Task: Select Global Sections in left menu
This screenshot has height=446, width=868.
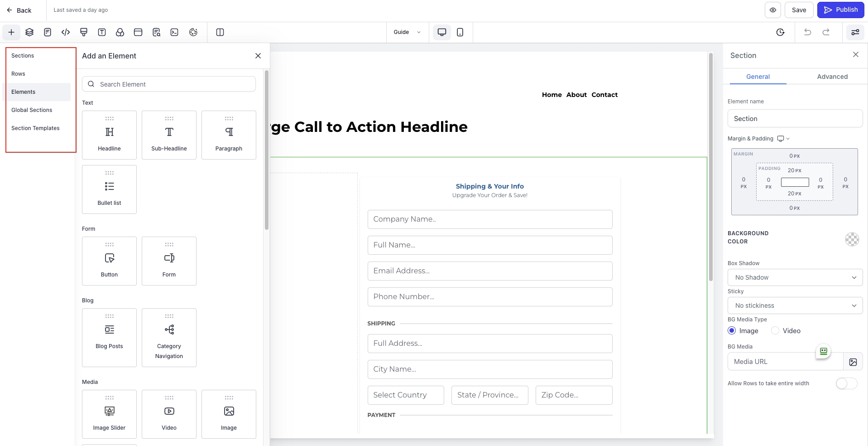Action: [x=32, y=110]
